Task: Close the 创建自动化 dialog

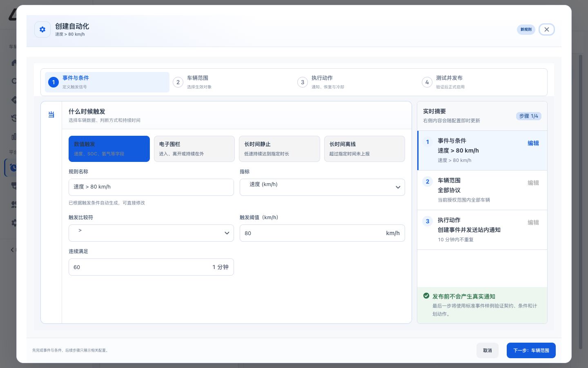Action: [x=547, y=29]
